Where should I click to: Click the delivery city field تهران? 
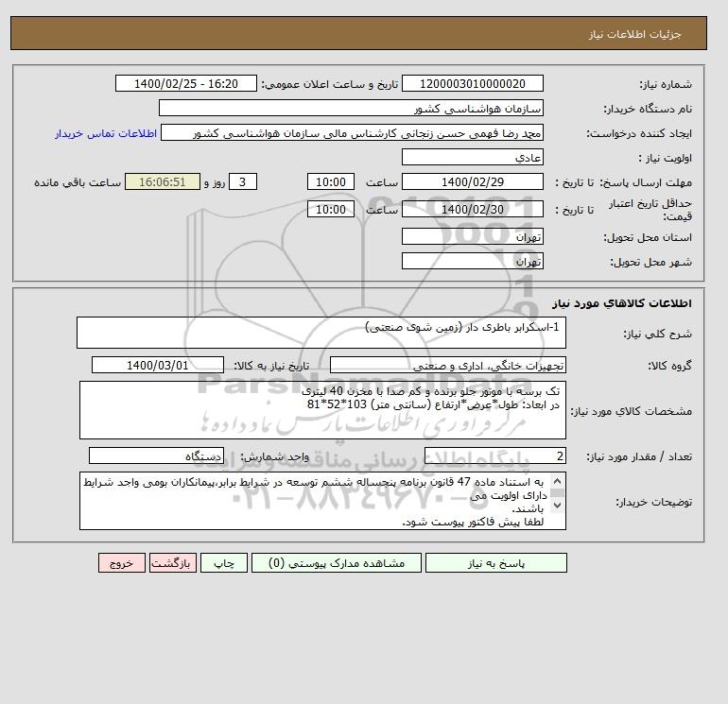472,262
